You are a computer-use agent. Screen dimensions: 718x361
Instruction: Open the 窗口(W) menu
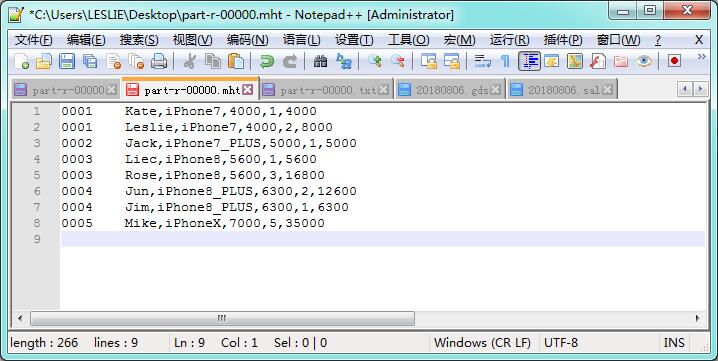[x=618, y=40]
